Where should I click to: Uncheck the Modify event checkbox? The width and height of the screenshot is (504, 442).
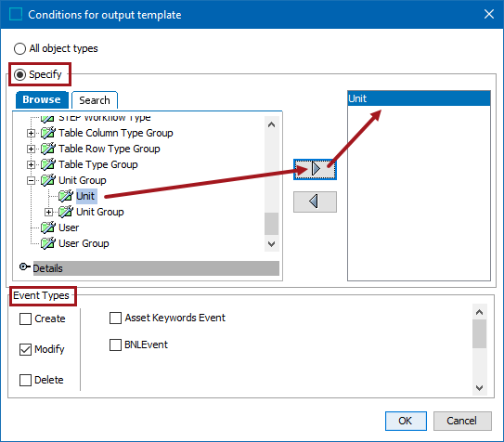tap(25, 349)
